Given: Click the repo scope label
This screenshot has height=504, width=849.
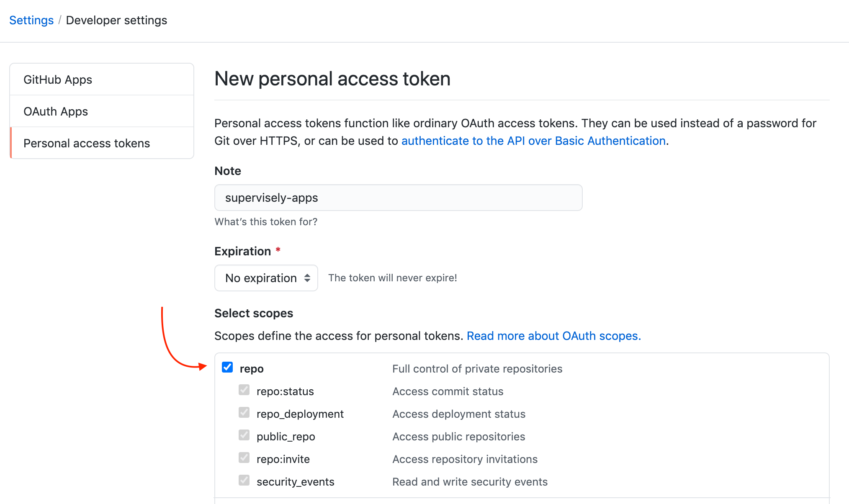Looking at the screenshot, I should pos(252,369).
